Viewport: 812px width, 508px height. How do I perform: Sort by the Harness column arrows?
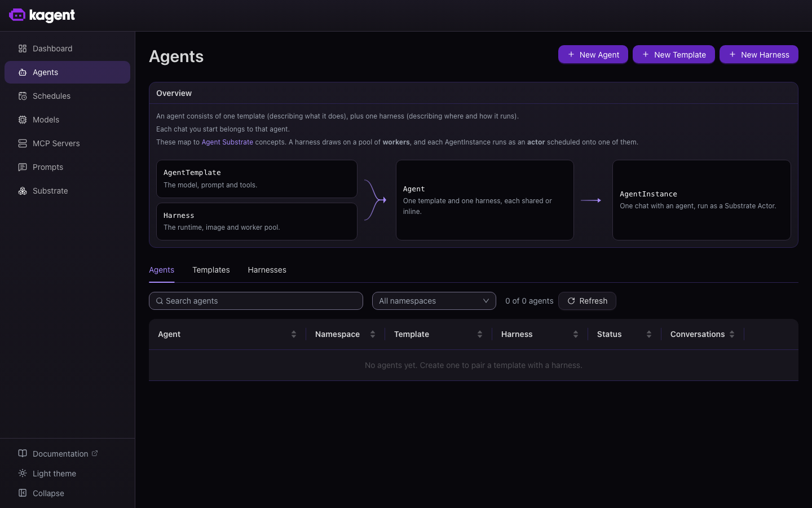point(576,334)
